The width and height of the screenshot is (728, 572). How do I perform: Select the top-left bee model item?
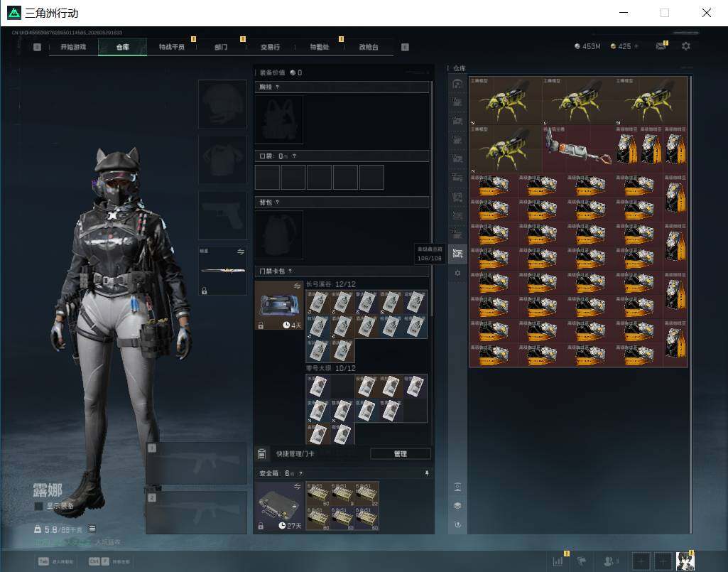pos(506,101)
